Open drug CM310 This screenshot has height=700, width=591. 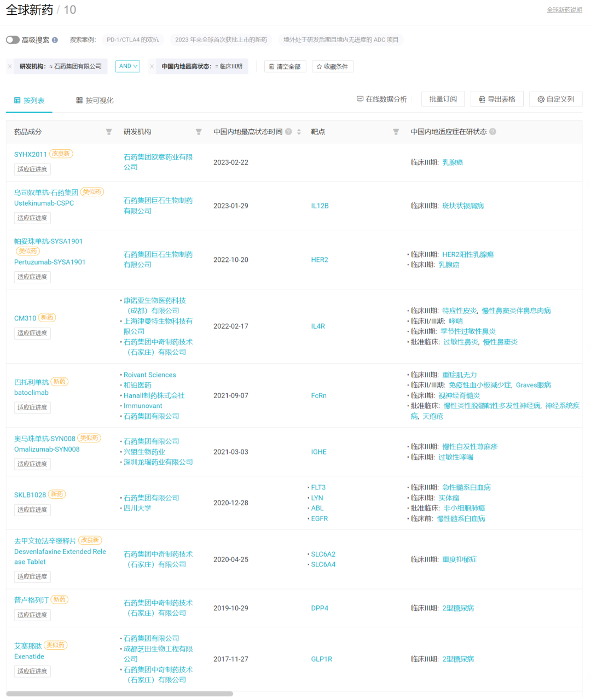[25, 318]
